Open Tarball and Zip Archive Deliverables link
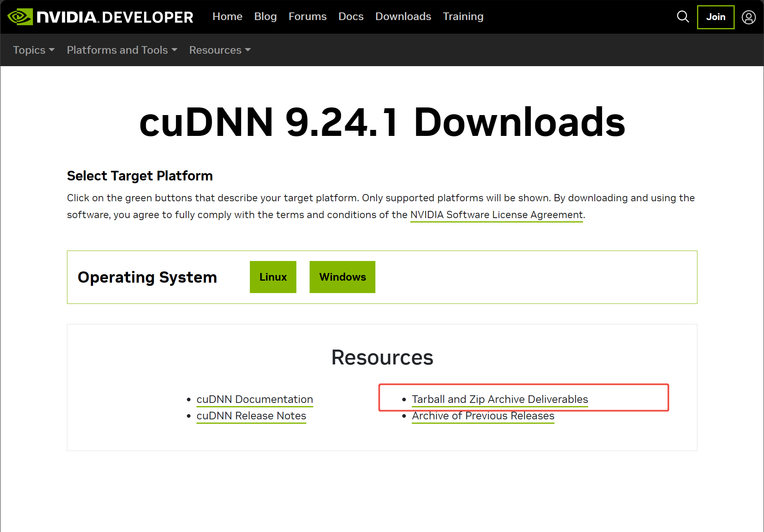 (x=500, y=399)
